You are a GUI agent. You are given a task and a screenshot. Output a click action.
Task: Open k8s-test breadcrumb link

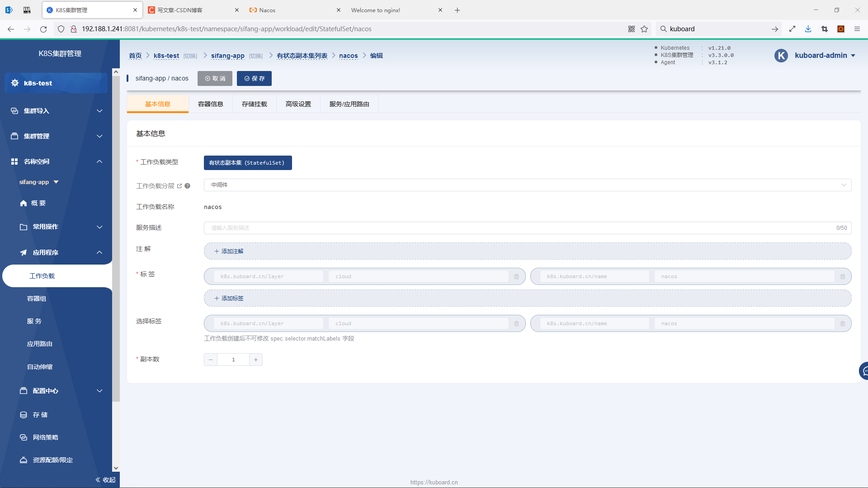(166, 56)
